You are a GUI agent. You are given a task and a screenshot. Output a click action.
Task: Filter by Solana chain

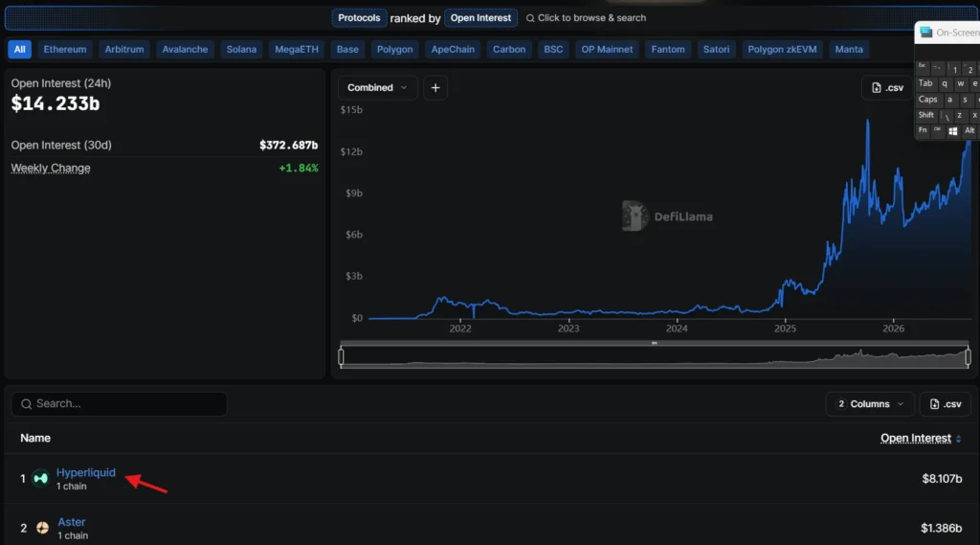click(241, 50)
